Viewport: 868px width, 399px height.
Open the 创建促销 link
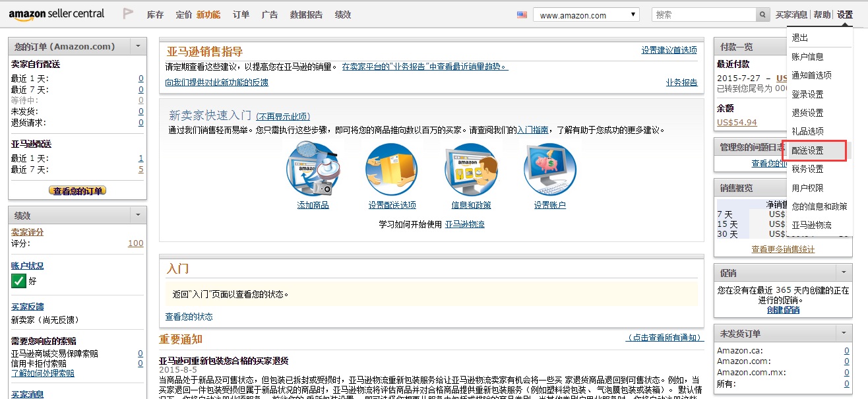click(x=783, y=310)
